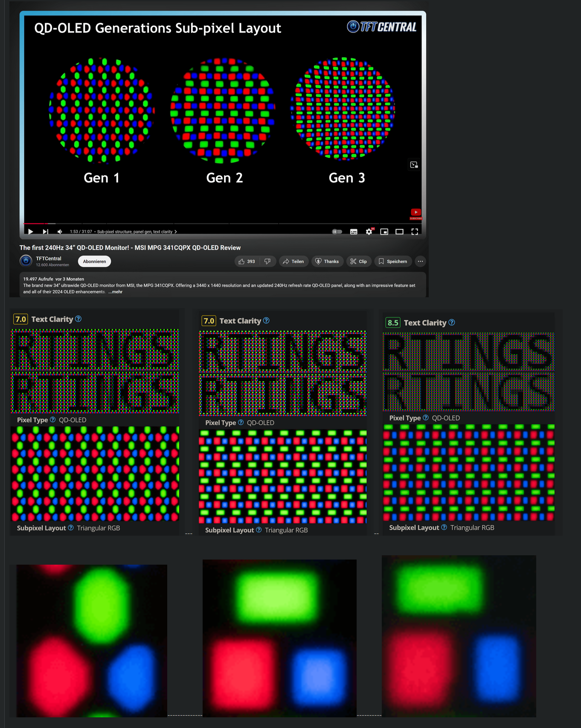This screenshot has height=728, width=581.
Task: Click the 'Triangular RGB' value in right panel
Action: 472,528
